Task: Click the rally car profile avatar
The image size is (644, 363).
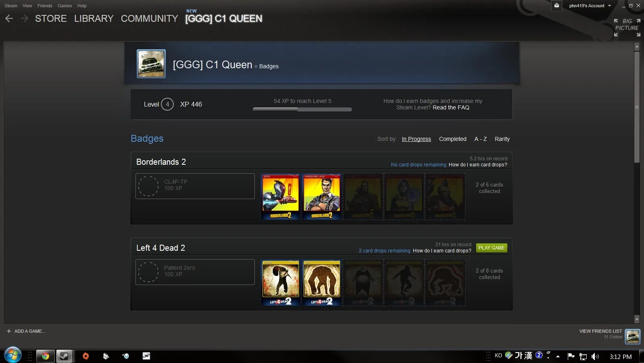Action: [151, 64]
